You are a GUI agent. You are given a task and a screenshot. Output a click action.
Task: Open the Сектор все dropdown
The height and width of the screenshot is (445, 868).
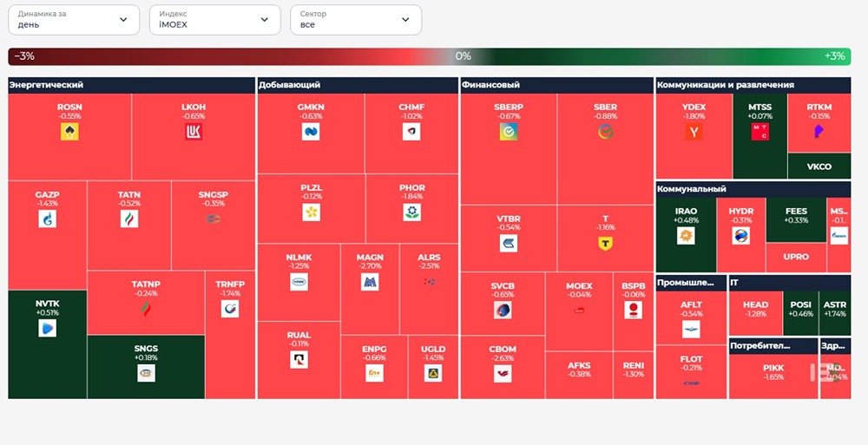click(x=356, y=20)
